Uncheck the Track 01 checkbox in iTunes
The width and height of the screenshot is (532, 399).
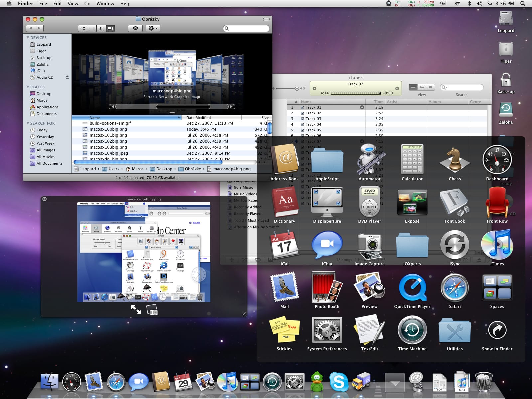click(303, 107)
